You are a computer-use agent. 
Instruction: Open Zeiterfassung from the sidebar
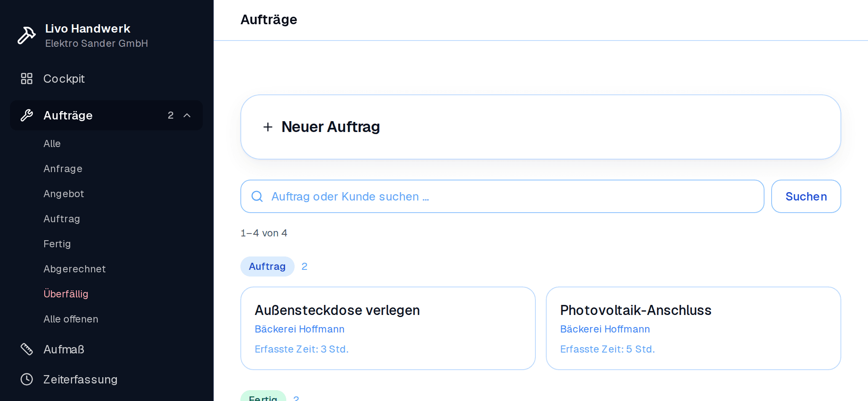[x=106, y=379]
